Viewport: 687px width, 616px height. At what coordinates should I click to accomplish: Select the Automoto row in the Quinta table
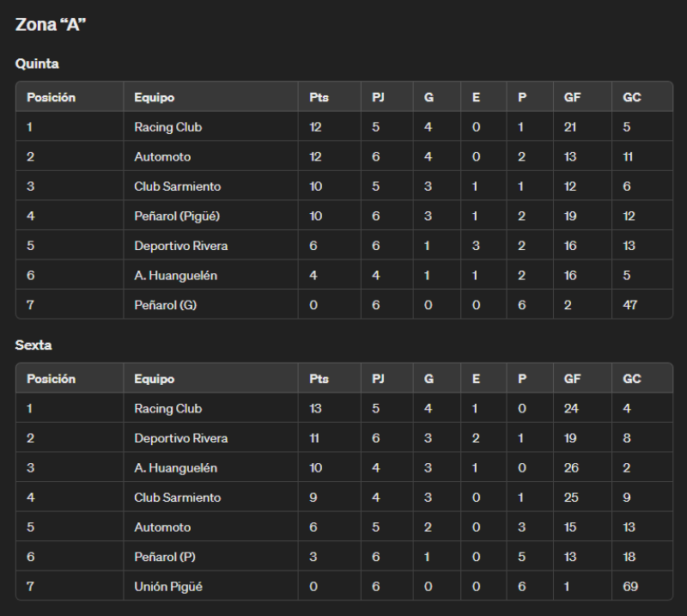tap(344, 156)
